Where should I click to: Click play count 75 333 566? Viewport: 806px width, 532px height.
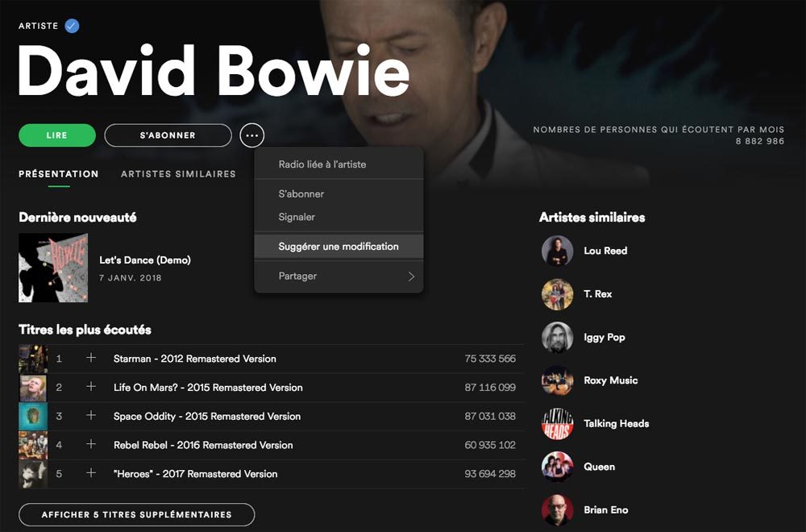tap(490, 359)
